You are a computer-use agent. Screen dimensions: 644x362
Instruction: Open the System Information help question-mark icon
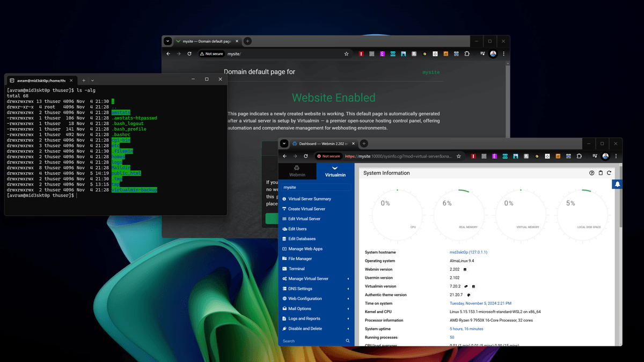point(592,173)
